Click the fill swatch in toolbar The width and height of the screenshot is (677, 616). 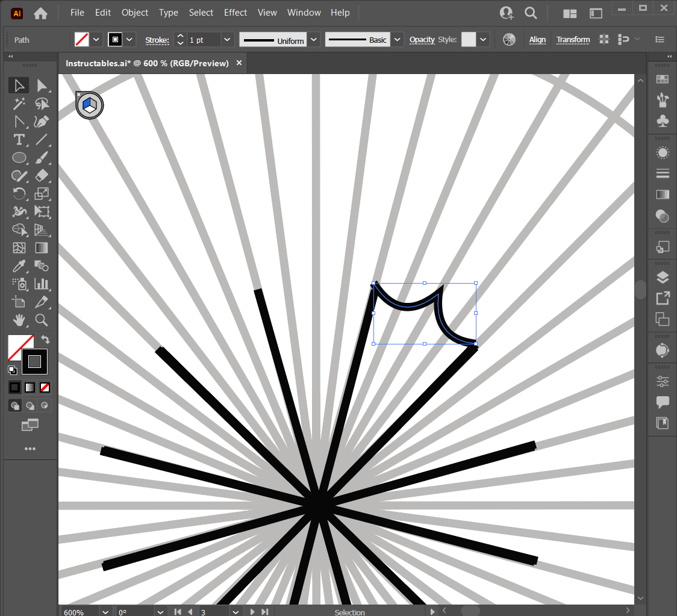18,345
